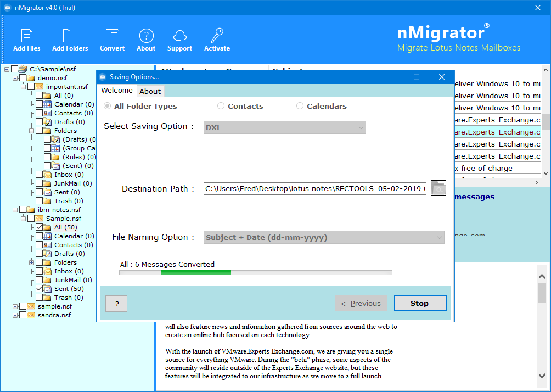Click the nMigrator app icon in title bar
The width and height of the screenshot is (551, 392).
point(7,8)
